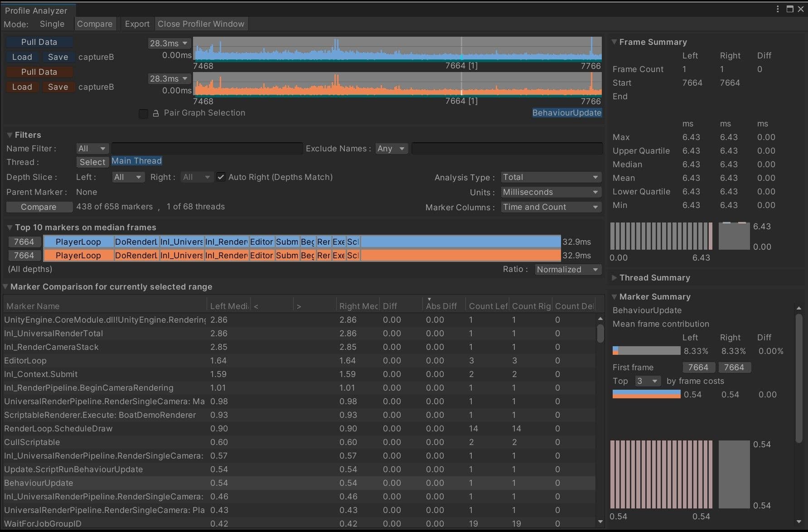The width and height of the screenshot is (808, 532).
Task: Enable the Pair Graph Selection checkbox
Action: pyautogui.click(x=143, y=114)
